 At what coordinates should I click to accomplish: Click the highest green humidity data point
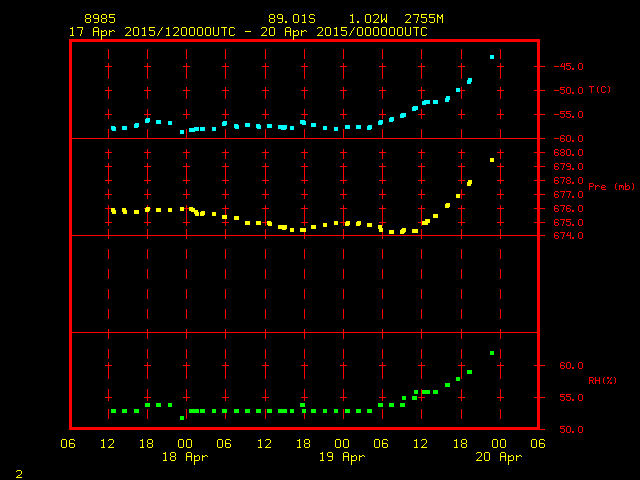(x=492, y=353)
